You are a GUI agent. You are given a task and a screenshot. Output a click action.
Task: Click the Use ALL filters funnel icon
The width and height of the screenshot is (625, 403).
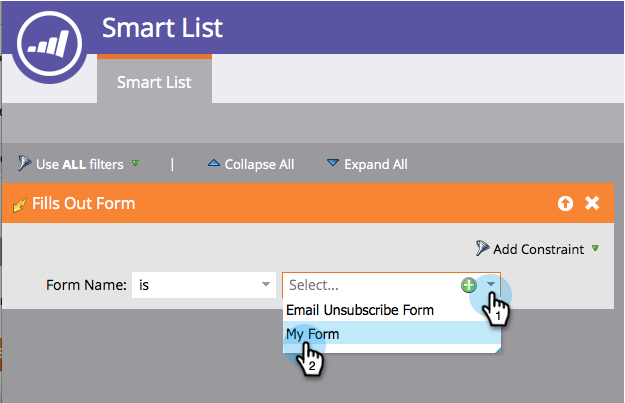click(24, 164)
